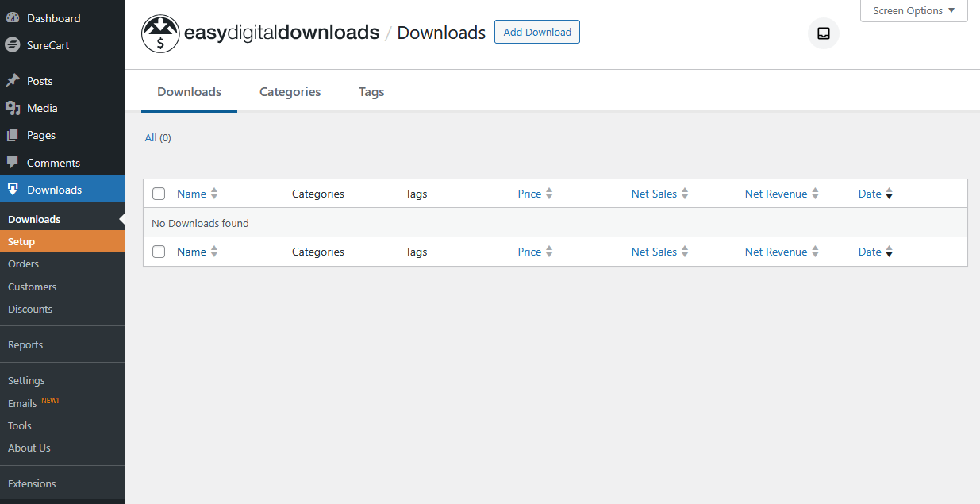980x504 pixels.
Task: Click sort arrow beside top Date header
Action: [x=889, y=194]
